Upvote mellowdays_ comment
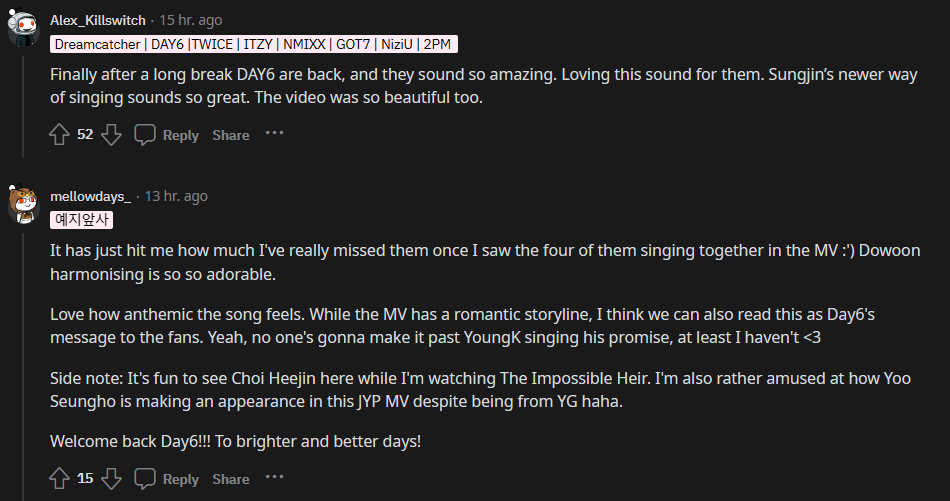Viewport: 950px width, 501px height. [59, 478]
